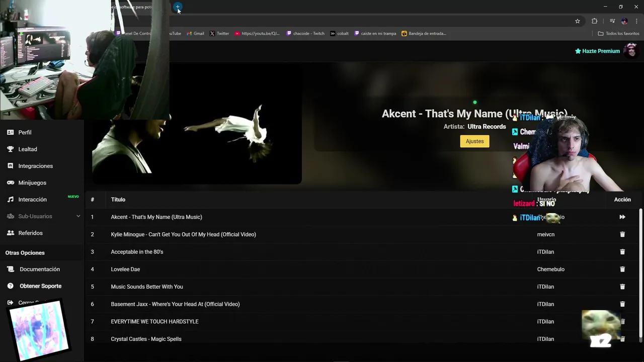Select Kylie Minogue - Can't Get You Out row
Viewport: 644px width, 362px height.
point(183,234)
